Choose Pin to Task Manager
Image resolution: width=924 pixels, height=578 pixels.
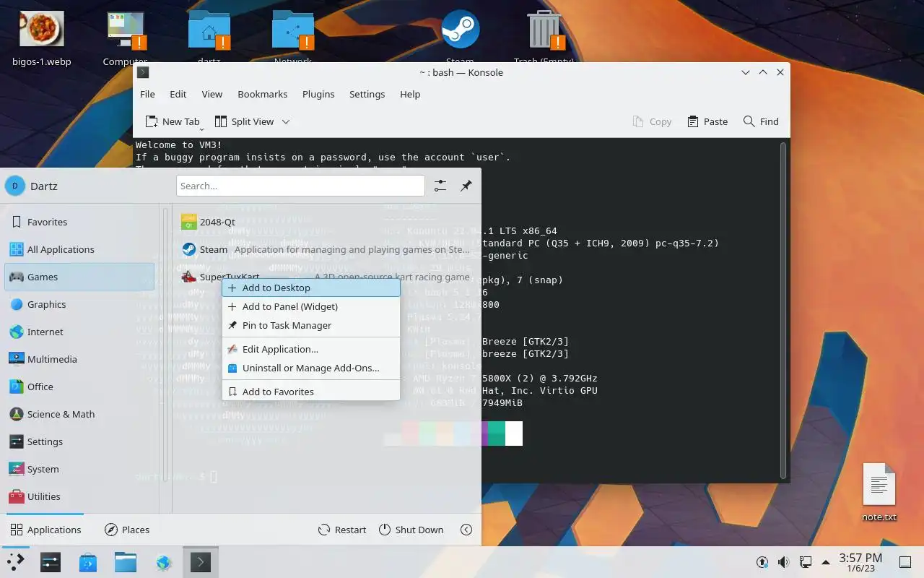(311, 325)
